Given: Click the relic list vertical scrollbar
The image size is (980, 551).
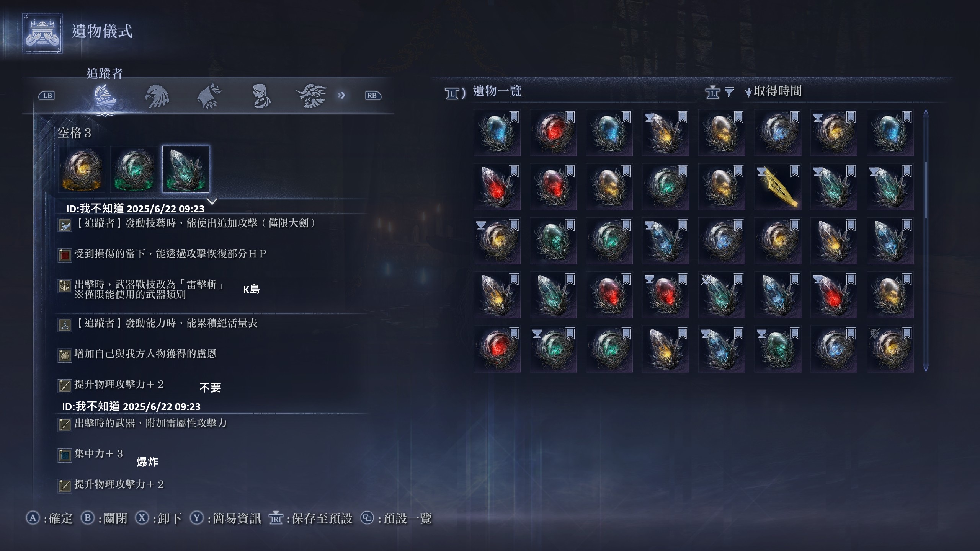Looking at the screenshot, I should point(926,240).
